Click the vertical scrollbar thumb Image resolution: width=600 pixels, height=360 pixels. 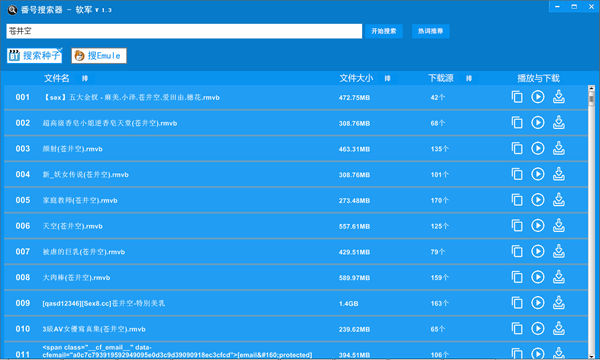tap(592, 99)
